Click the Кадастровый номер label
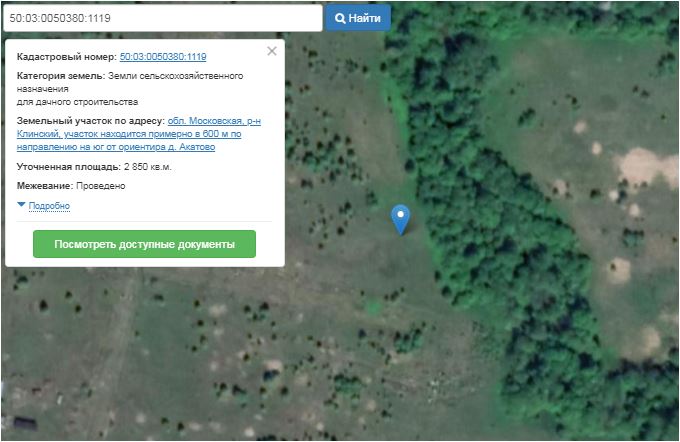This screenshot has height=442, width=680. tap(66, 57)
